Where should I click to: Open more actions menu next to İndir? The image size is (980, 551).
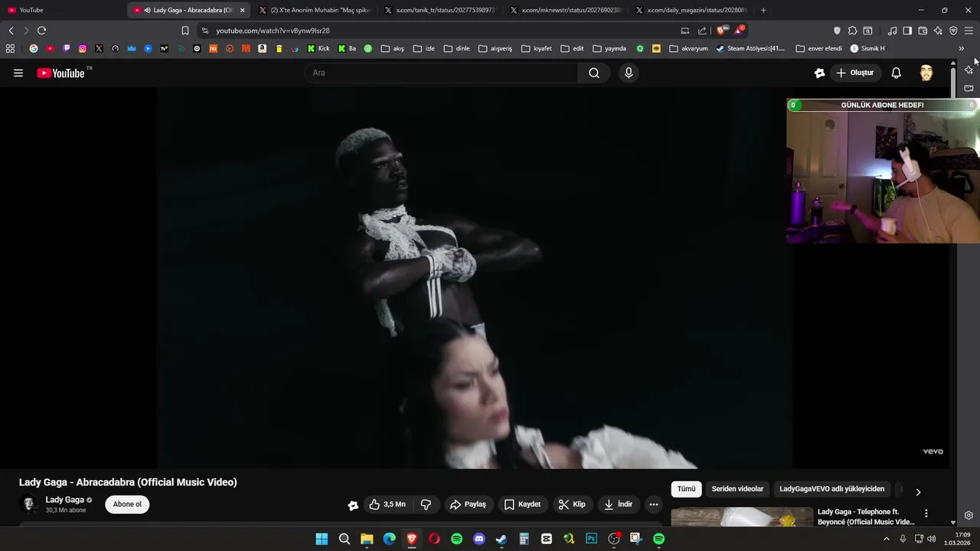(653, 504)
